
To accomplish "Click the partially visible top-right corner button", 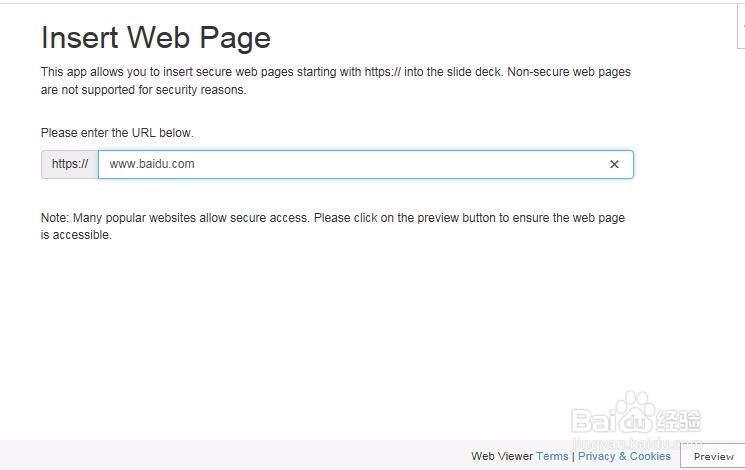I will pos(741,26).
